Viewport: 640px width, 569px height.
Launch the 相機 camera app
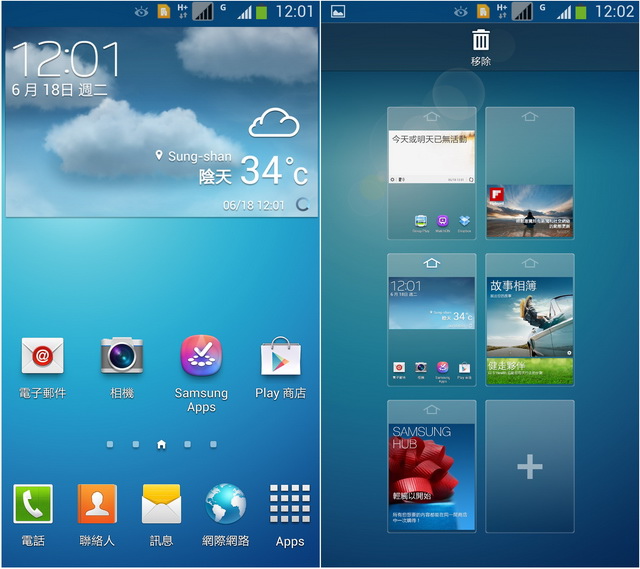pos(122,356)
